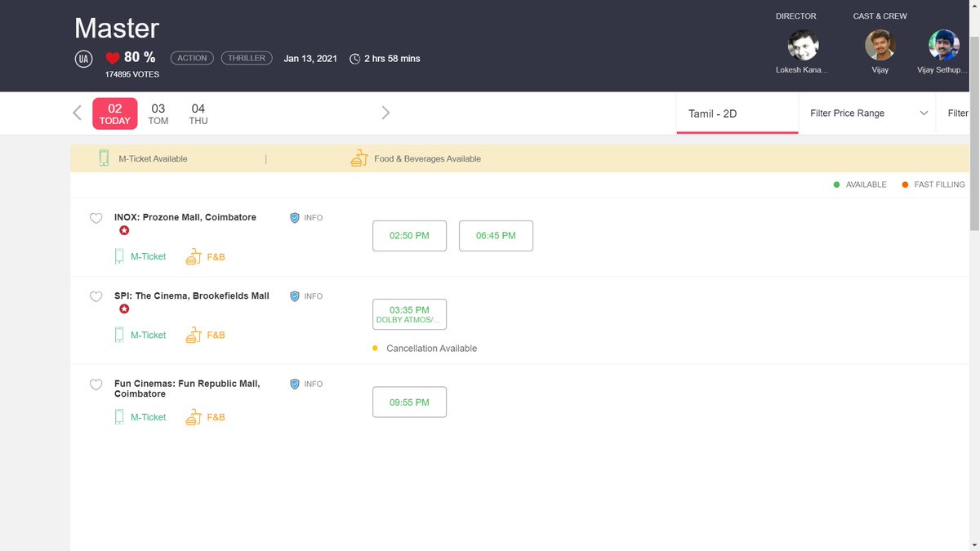Click the Cancellation Available label

(x=431, y=349)
